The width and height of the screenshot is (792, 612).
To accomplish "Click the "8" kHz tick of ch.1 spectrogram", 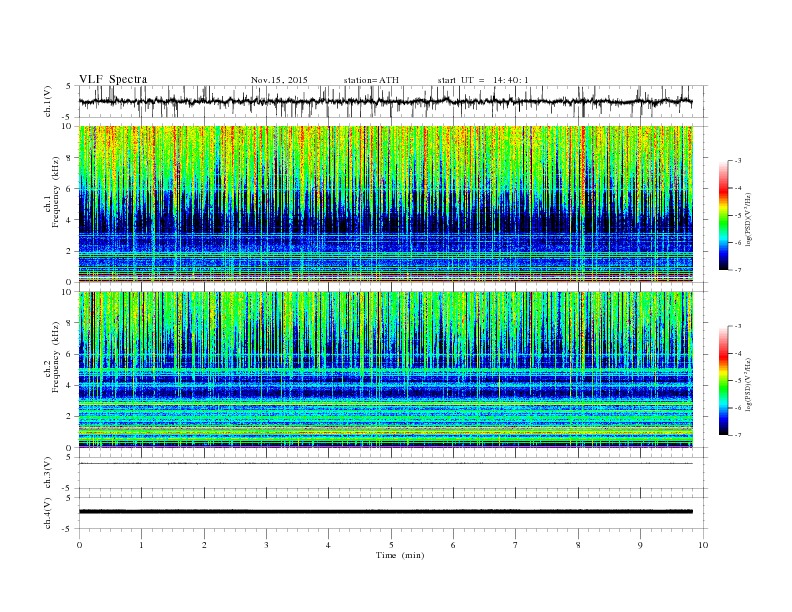I will (69, 158).
